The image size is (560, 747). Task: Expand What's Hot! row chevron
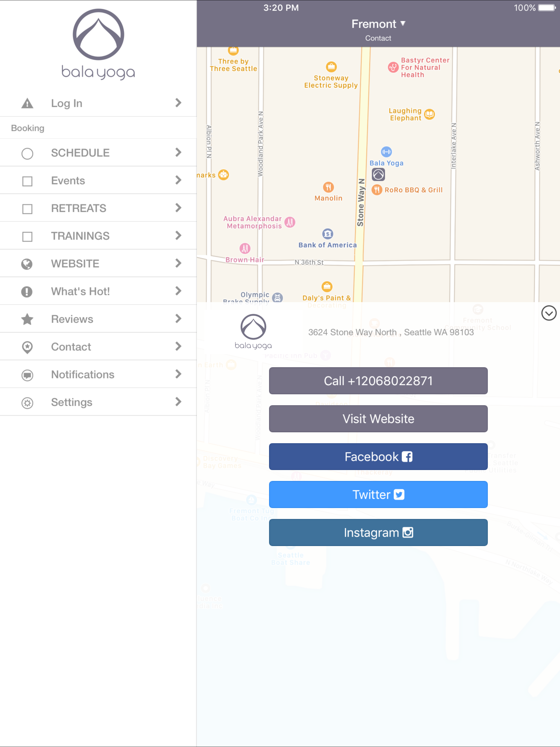click(178, 291)
